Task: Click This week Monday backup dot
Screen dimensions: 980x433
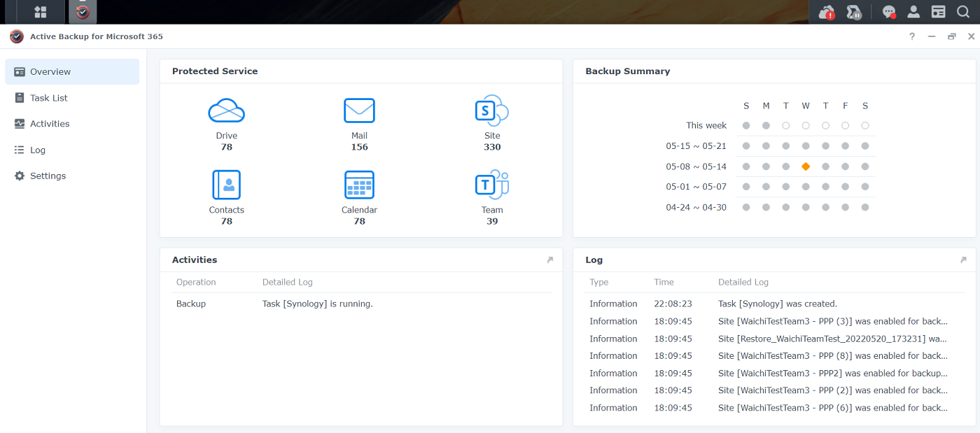Action: 766,126
